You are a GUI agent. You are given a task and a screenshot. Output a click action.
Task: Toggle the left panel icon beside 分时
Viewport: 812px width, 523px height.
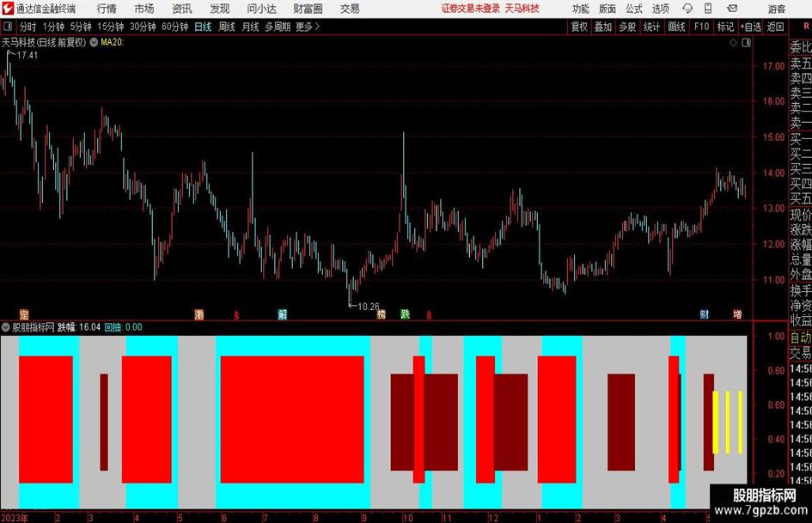point(7,27)
